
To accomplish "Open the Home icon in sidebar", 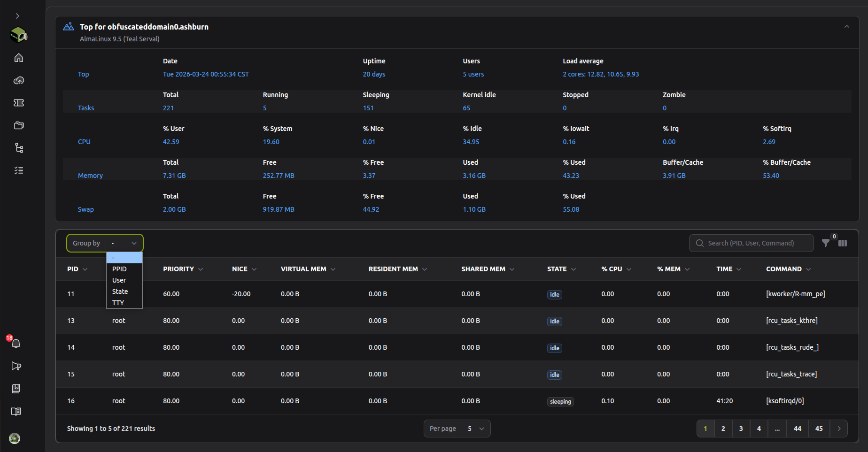I will click(19, 58).
